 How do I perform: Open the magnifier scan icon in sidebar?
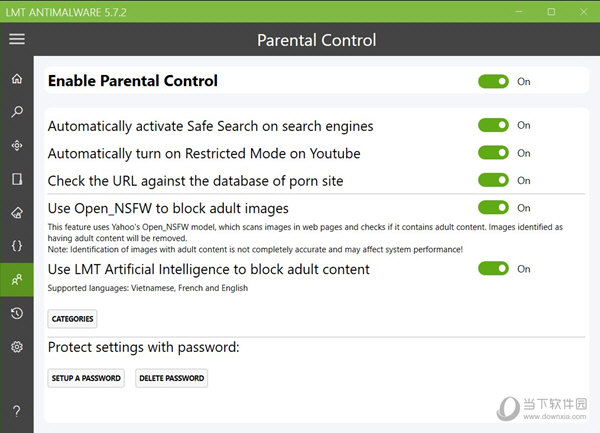[x=17, y=112]
